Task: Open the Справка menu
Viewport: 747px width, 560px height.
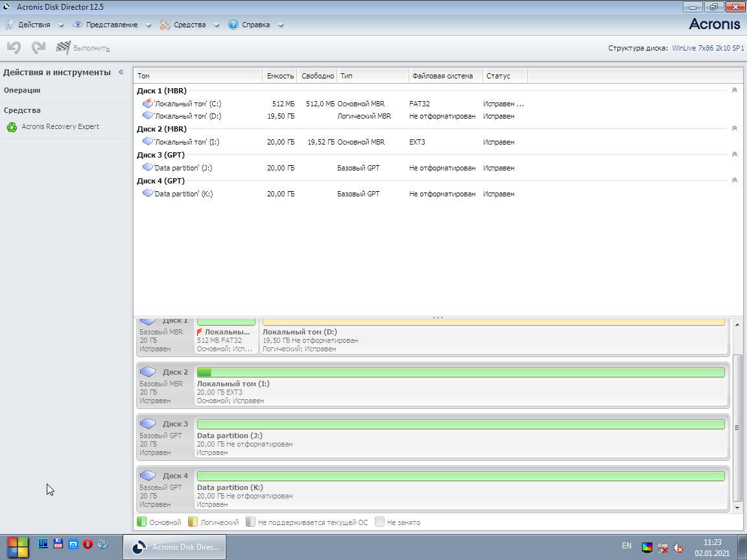Action: [x=255, y=25]
